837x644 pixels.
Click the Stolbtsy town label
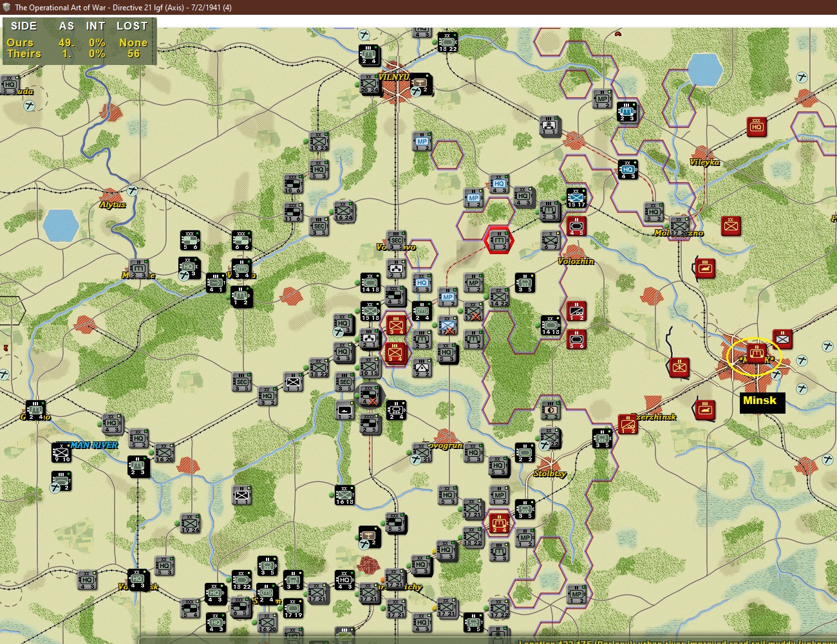tap(550, 474)
